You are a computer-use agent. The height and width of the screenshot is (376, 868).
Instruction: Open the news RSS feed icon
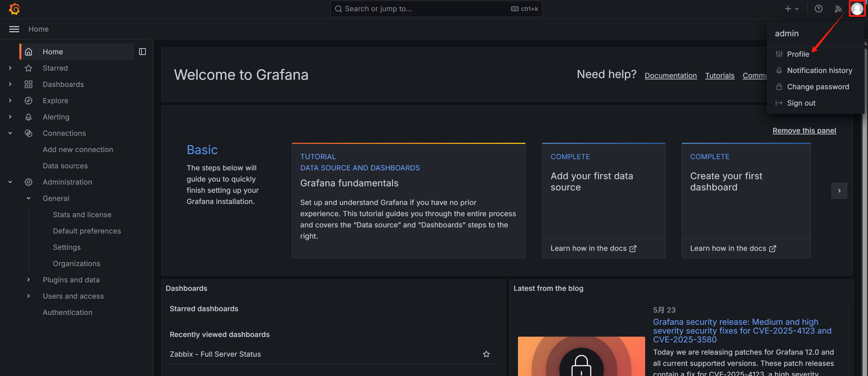[838, 9]
